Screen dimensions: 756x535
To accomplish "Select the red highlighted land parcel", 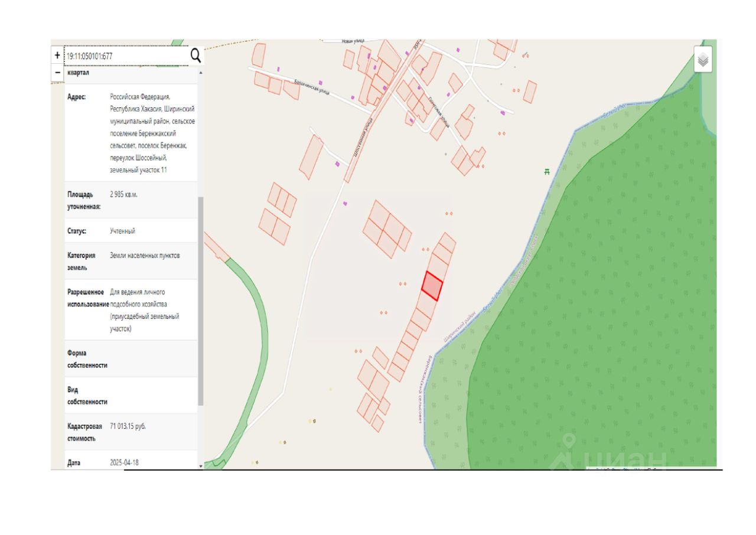I will point(432,286).
